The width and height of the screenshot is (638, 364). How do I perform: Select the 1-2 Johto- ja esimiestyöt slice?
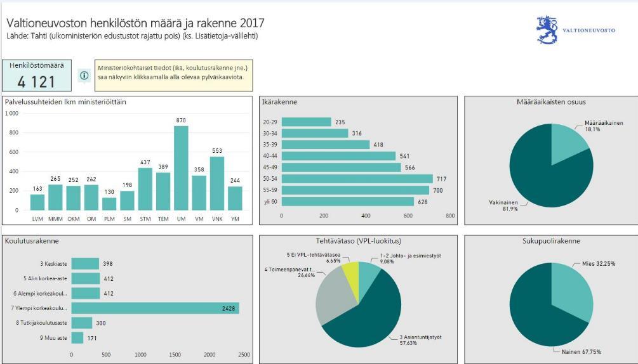coord(368,278)
